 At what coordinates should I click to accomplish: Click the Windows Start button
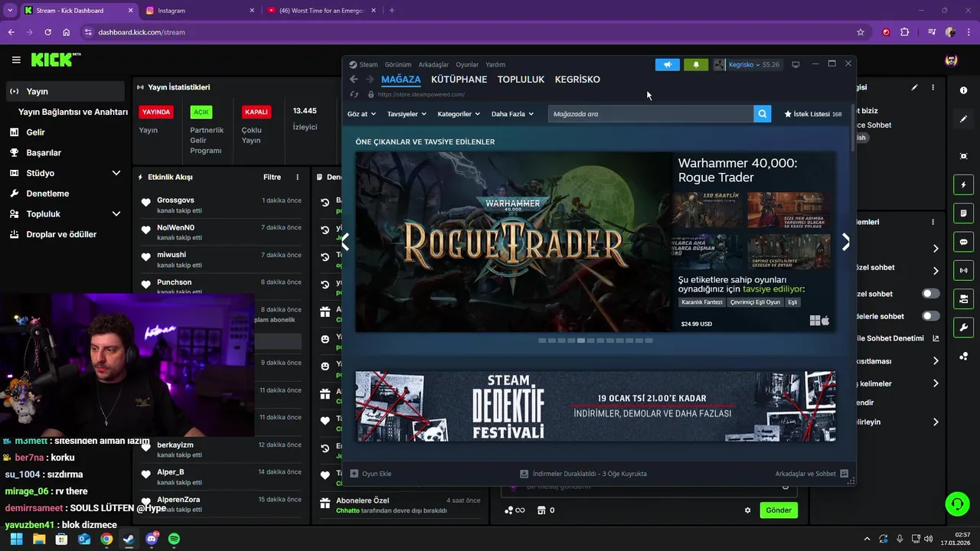pyautogui.click(x=16, y=539)
